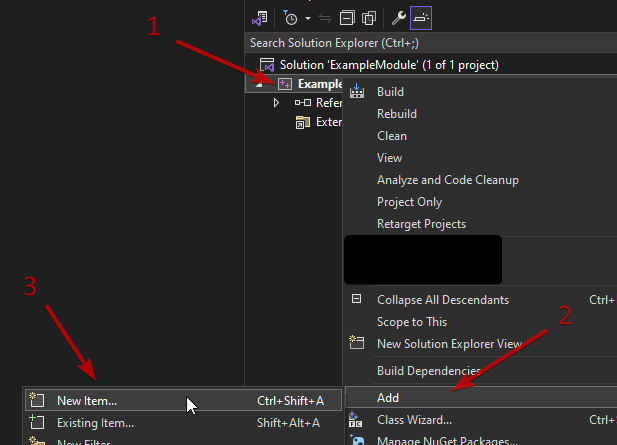The image size is (617, 445).
Task: Click the Collapse All toolbar icon
Action: (347, 18)
